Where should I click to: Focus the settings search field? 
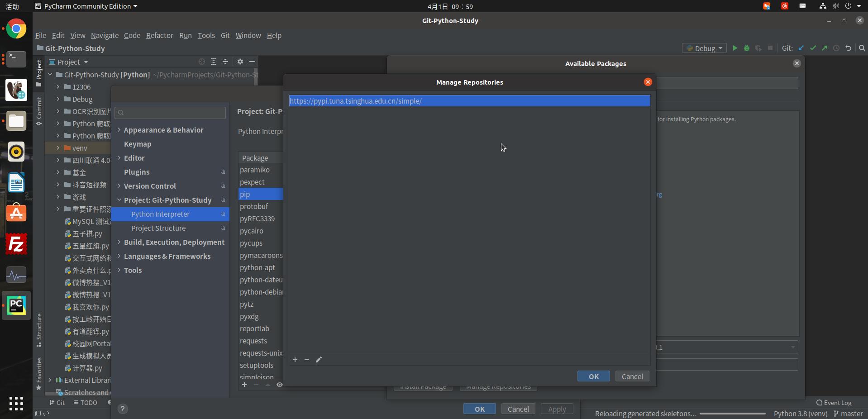tap(170, 113)
